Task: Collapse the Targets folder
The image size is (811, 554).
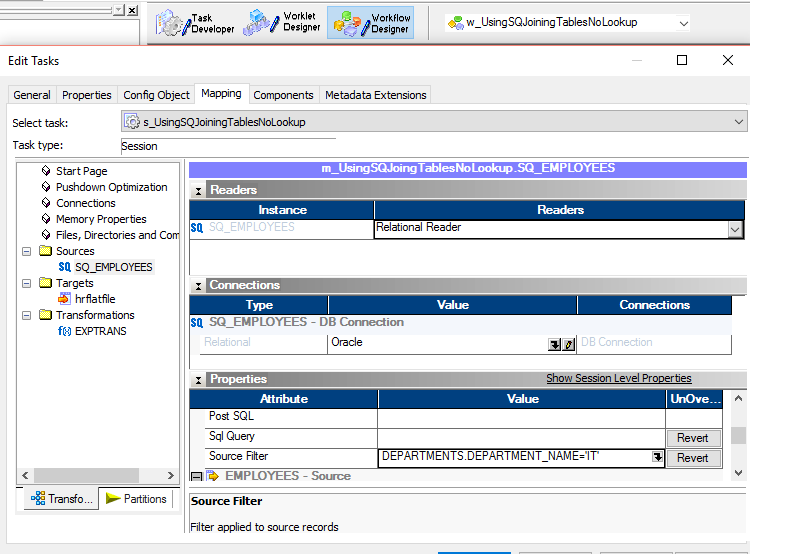Action: [x=26, y=283]
